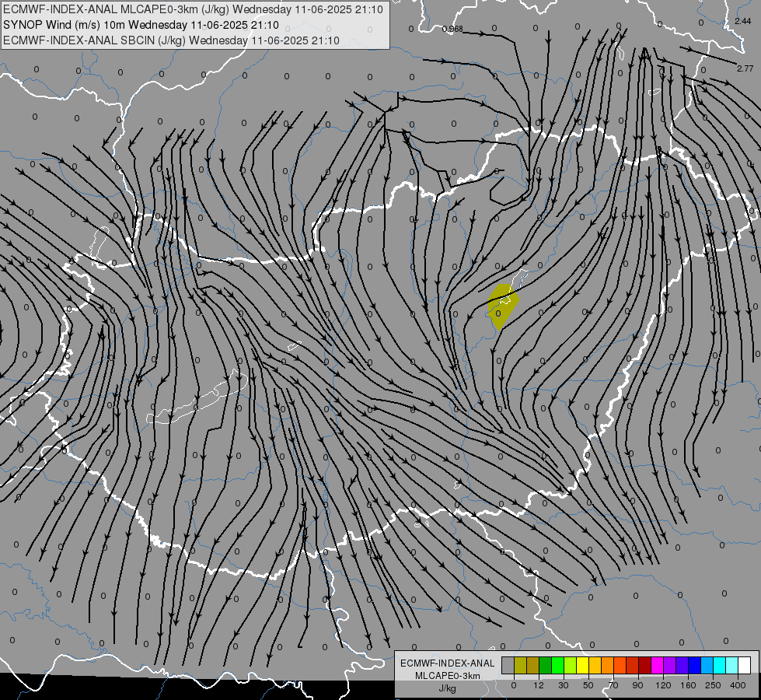Click the legend scale value 400
This screenshot has height=700, width=761.
pyautogui.click(x=738, y=685)
